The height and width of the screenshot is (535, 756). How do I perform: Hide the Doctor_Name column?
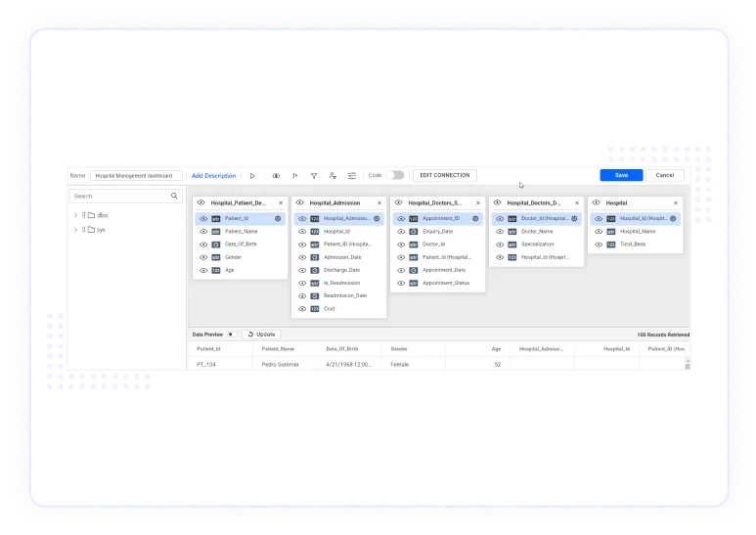click(x=500, y=232)
